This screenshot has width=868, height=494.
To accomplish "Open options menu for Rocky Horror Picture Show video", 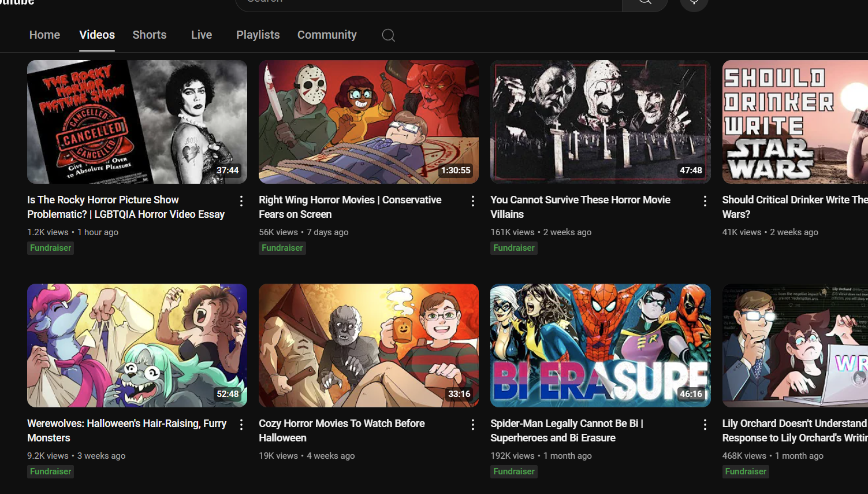I will pos(241,201).
